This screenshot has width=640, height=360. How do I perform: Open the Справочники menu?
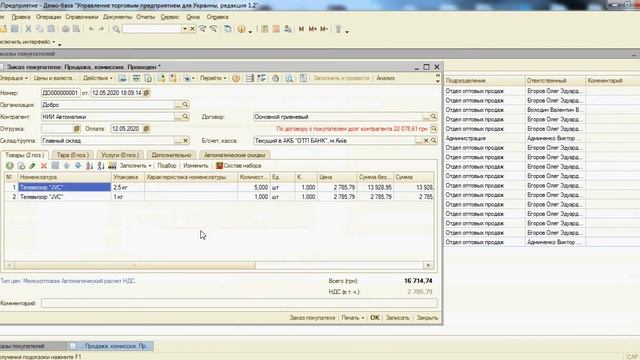(x=82, y=17)
